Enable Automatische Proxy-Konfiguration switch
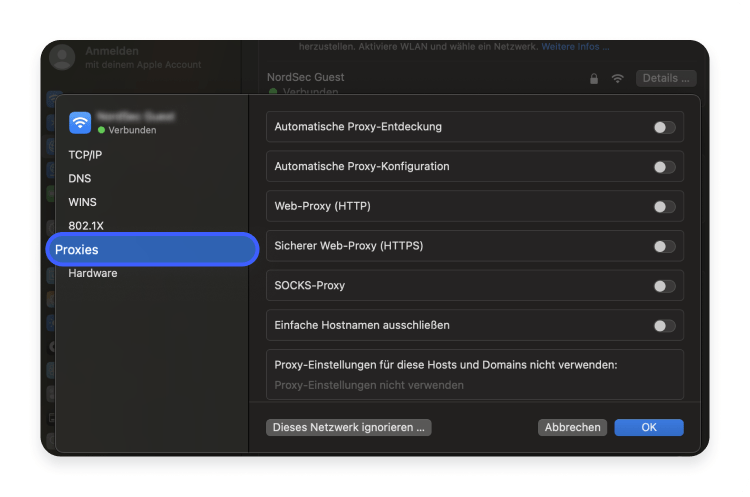The image size is (750, 497). [664, 167]
